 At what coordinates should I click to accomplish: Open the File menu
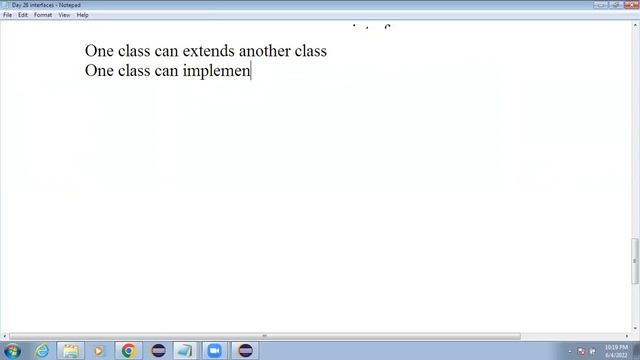click(7, 15)
